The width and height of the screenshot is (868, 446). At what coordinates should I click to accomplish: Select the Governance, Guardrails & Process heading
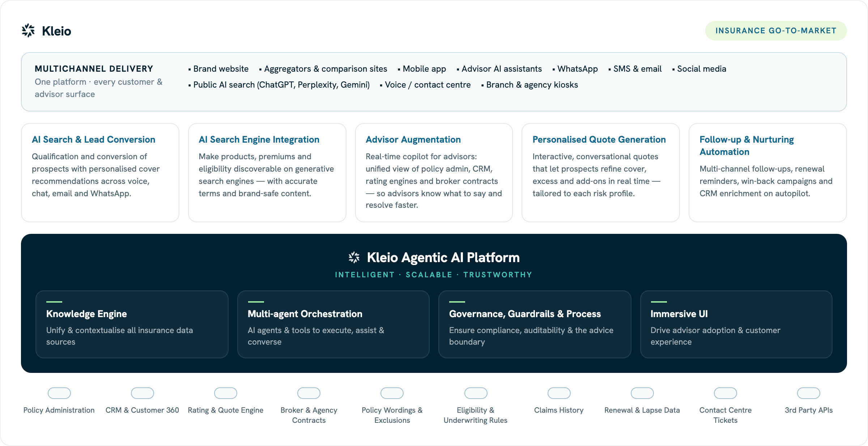(x=525, y=314)
